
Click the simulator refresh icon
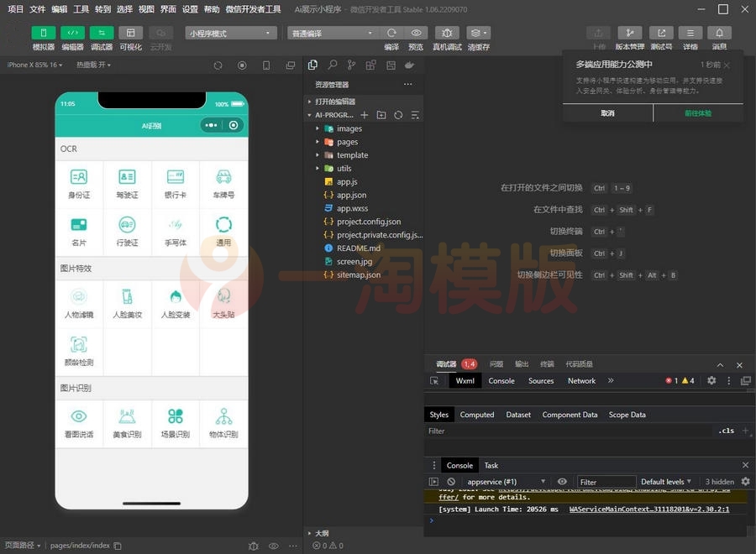tap(218, 65)
